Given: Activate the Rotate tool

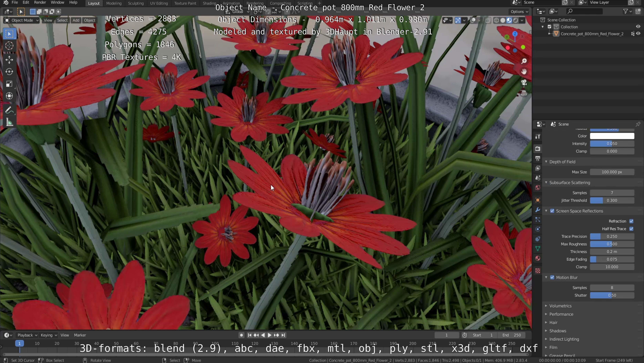Looking at the screenshot, I should [x=9, y=72].
